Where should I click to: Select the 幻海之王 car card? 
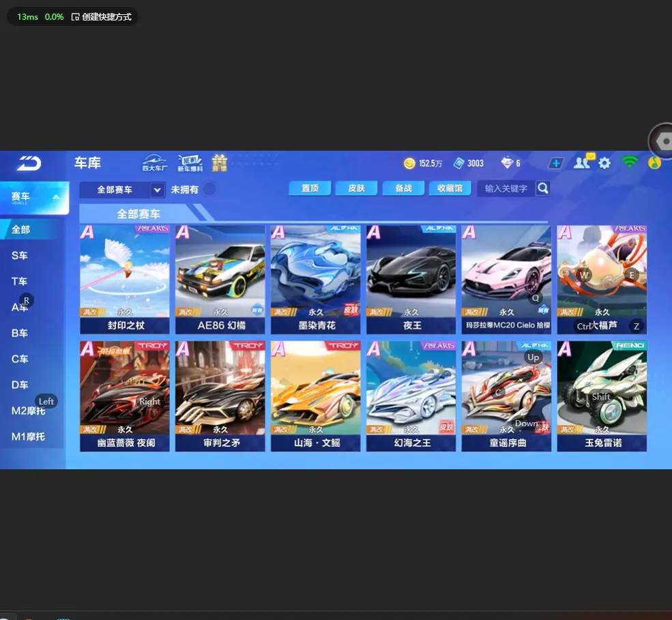click(x=411, y=396)
